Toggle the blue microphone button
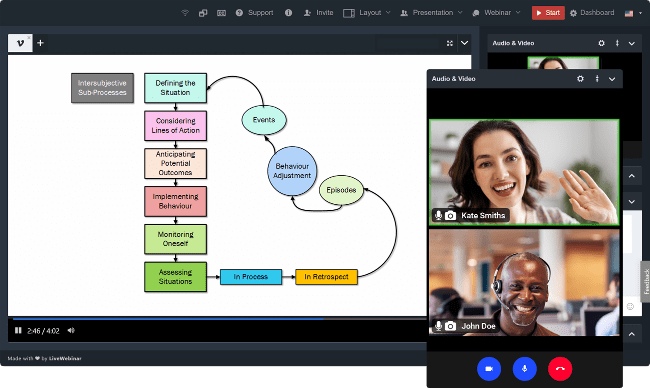650x388 pixels. (524, 369)
